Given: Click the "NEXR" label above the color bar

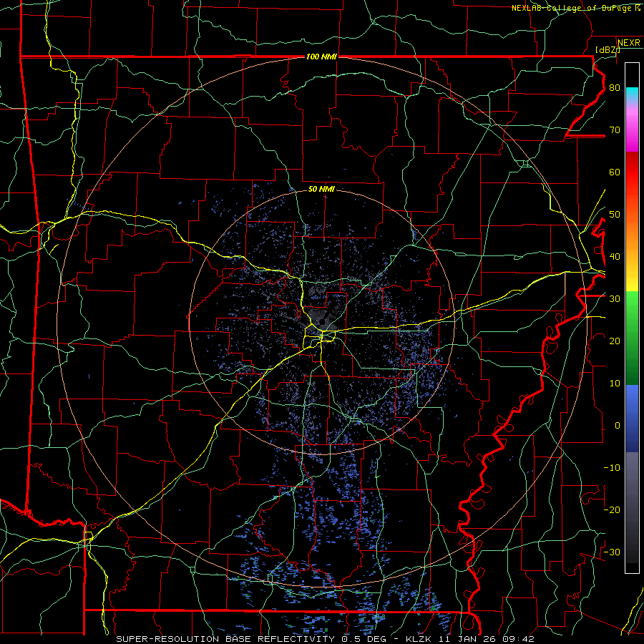Looking at the screenshot, I should point(628,42).
